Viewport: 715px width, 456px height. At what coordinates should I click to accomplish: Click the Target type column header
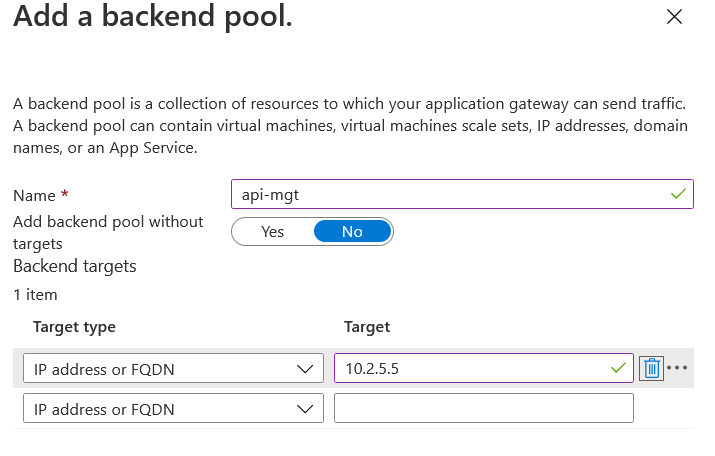pos(74,327)
